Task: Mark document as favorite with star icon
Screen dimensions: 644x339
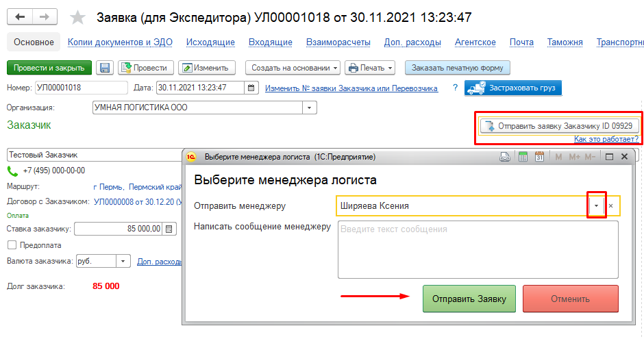Action: (x=77, y=18)
